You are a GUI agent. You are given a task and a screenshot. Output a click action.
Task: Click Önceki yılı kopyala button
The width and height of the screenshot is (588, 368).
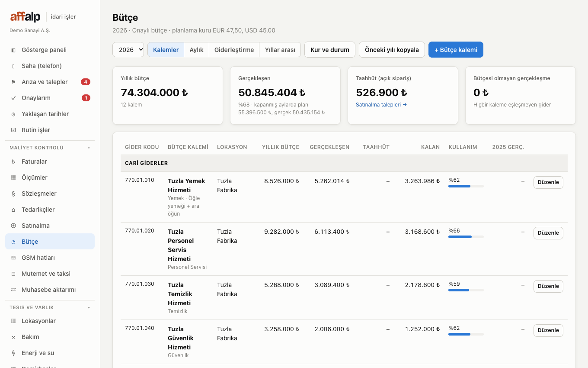coord(392,49)
